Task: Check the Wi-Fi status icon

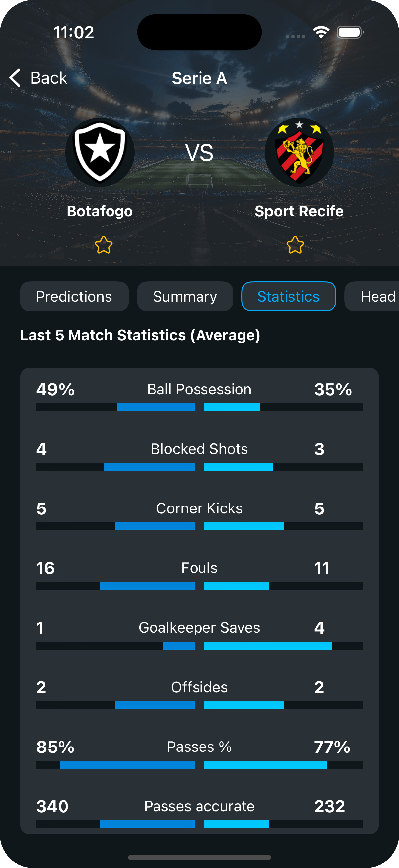Action: click(x=321, y=32)
